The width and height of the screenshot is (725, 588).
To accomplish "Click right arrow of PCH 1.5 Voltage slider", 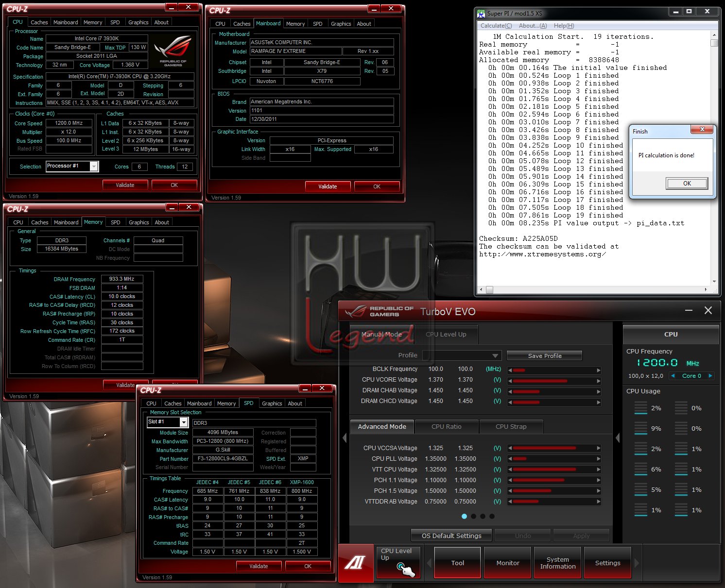I will point(599,491).
